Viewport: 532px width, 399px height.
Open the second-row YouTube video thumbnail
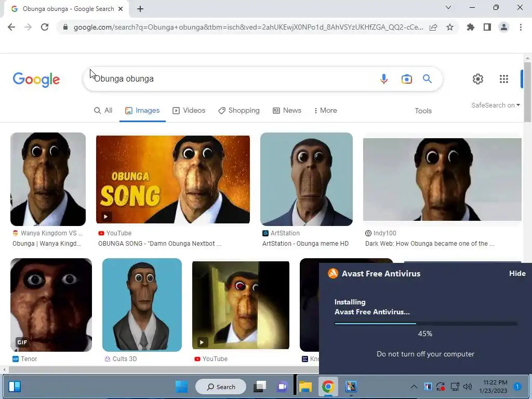tap(241, 305)
